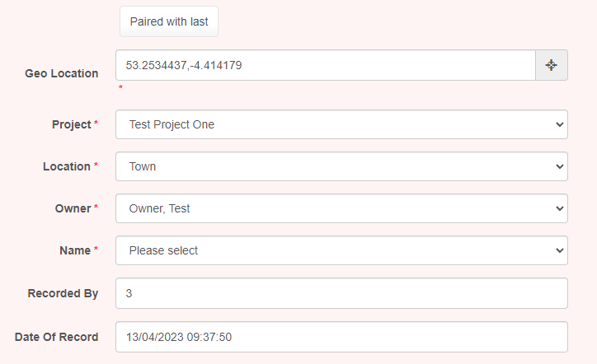The image size is (597, 364).
Task: Click the crosshair get-current-location icon
Action: 552,65
